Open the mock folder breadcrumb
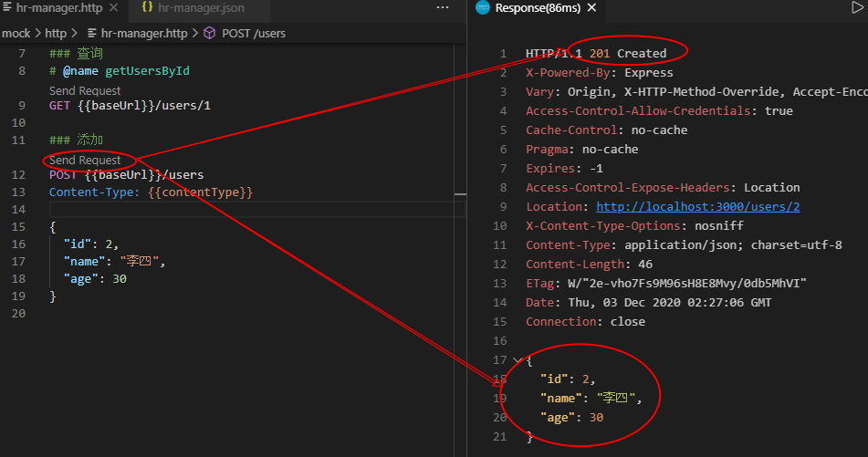 [x=16, y=34]
